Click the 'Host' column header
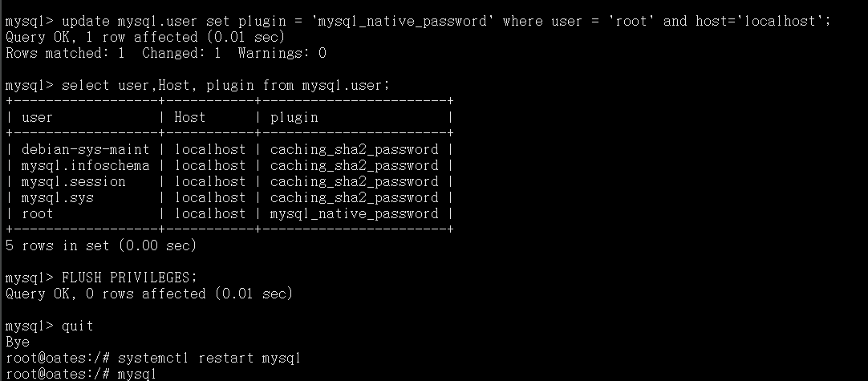Image resolution: width=868 pixels, height=381 pixels. click(190, 117)
